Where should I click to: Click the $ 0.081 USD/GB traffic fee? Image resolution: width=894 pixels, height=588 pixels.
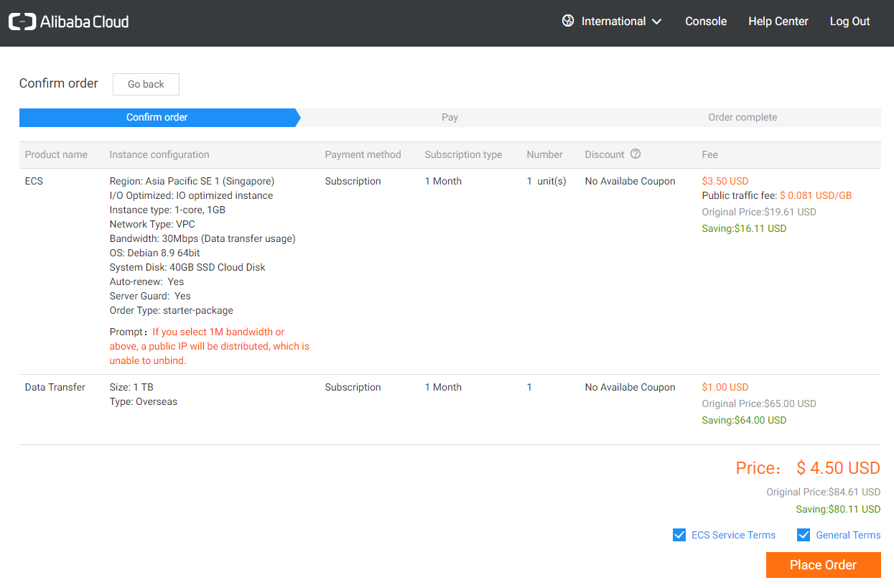[x=816, y=195]
